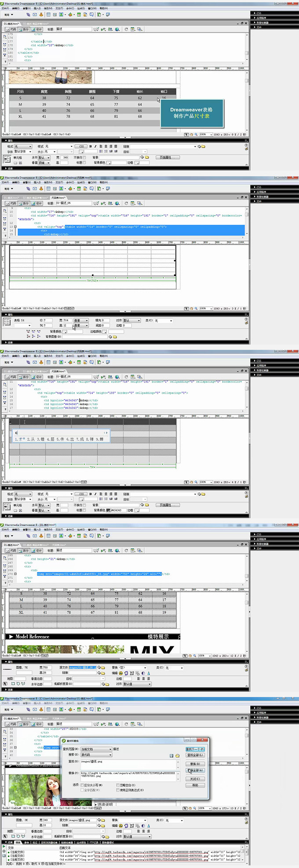Select first [当前文件] row in search results
The image size is (299, 868).
pos(15,852)
